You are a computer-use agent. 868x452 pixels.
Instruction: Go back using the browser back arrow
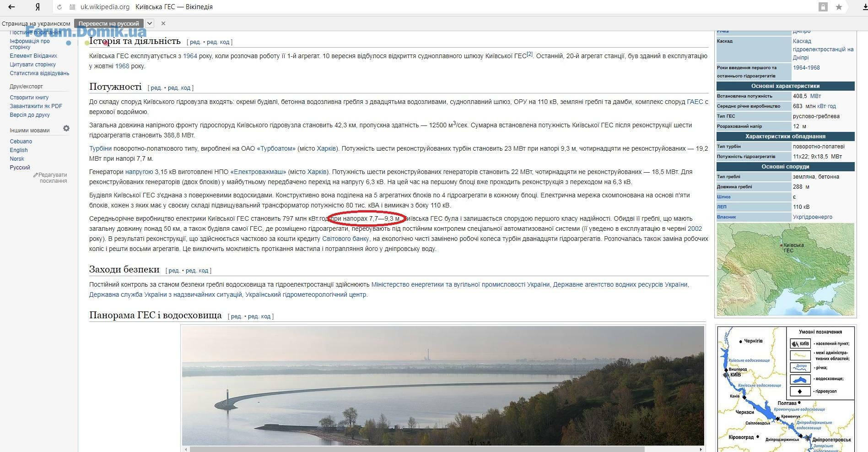pyautogui.click(x=11, y=7)
